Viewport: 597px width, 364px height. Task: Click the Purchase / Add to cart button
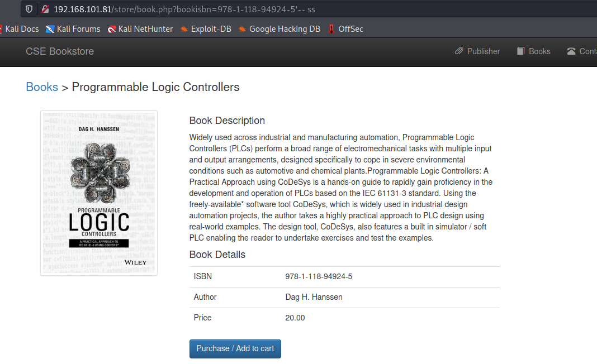coord(235,349)
